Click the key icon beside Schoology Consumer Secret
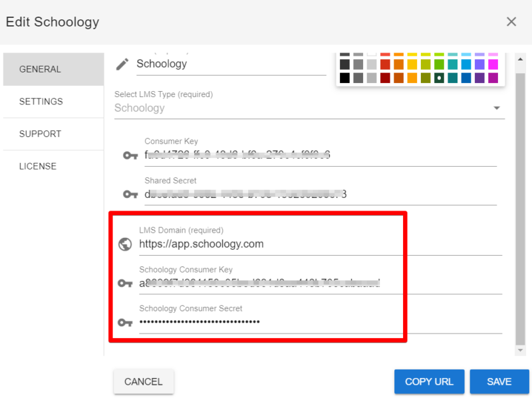 (x=125, y=322)
